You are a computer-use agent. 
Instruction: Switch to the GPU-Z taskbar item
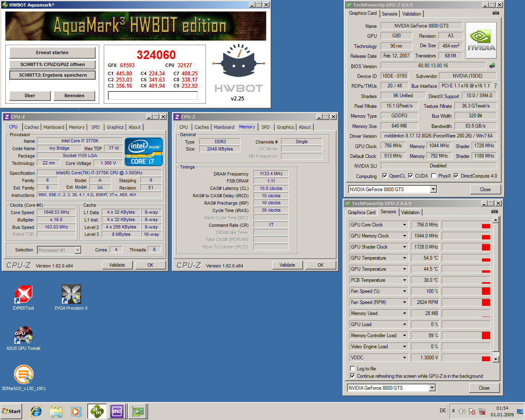click(x=138, y=411)
